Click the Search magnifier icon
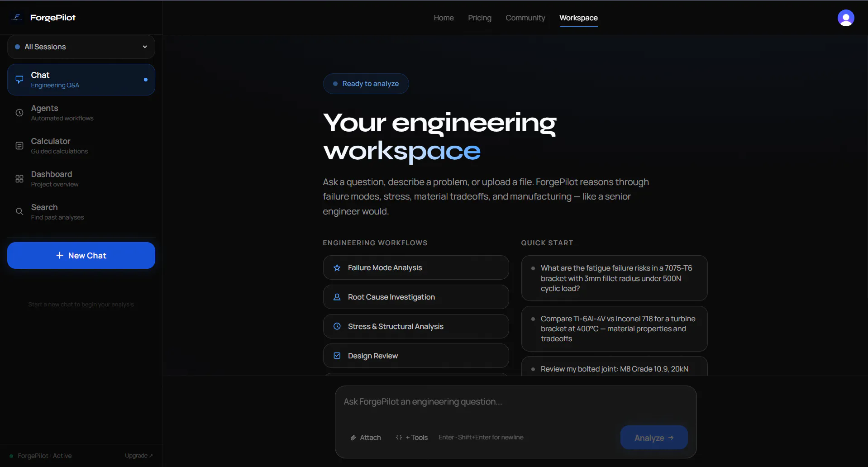 point(19,211)
